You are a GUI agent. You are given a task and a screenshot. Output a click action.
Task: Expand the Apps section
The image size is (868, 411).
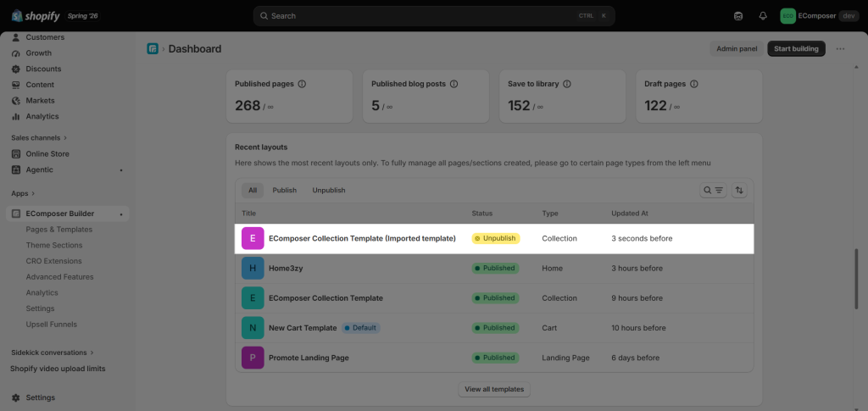point(23,193)
